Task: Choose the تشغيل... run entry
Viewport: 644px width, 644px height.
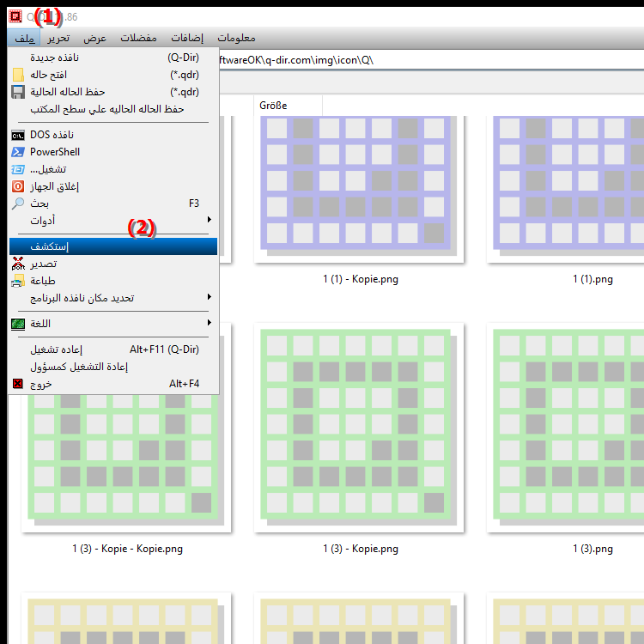Action: pos(113,169)
